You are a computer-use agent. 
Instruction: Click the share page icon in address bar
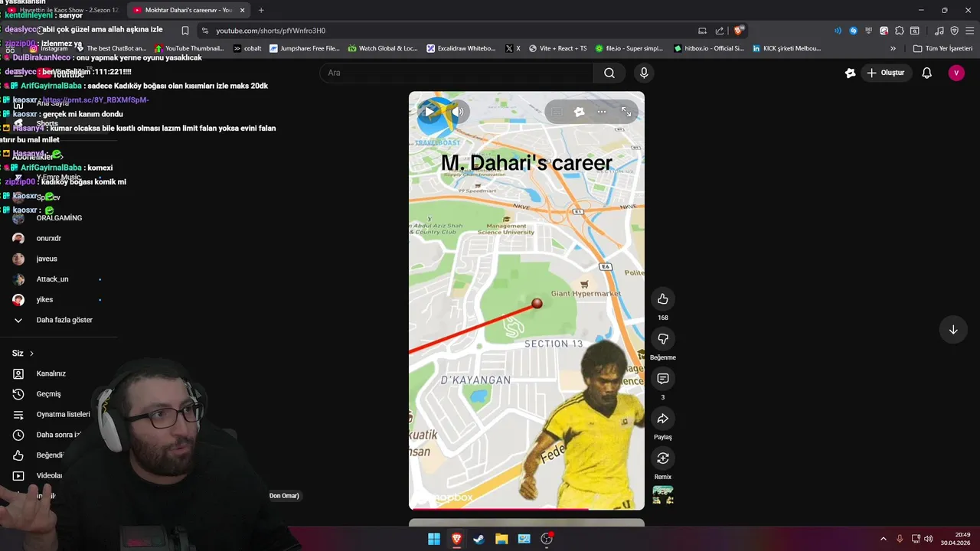[x=720, y=31]
